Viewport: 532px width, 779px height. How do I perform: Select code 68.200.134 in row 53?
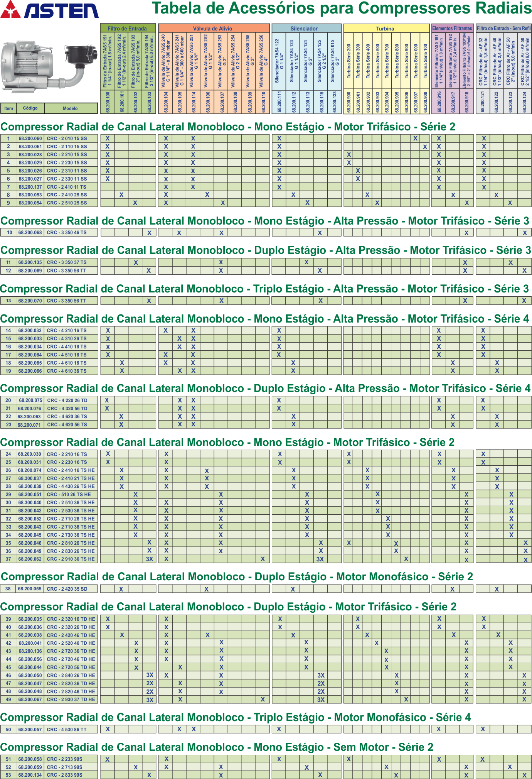pyautogui.click(x=30, y=775)
